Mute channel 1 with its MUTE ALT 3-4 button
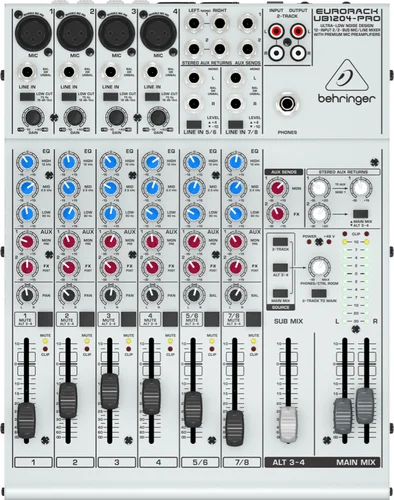This screenshot has width=394, height=500. [x=45, y=319]
